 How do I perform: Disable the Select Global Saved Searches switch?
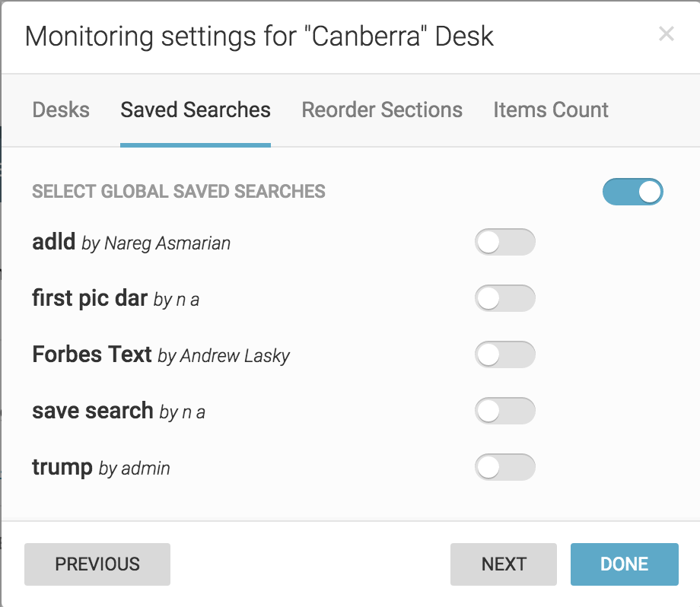[632, 192]
